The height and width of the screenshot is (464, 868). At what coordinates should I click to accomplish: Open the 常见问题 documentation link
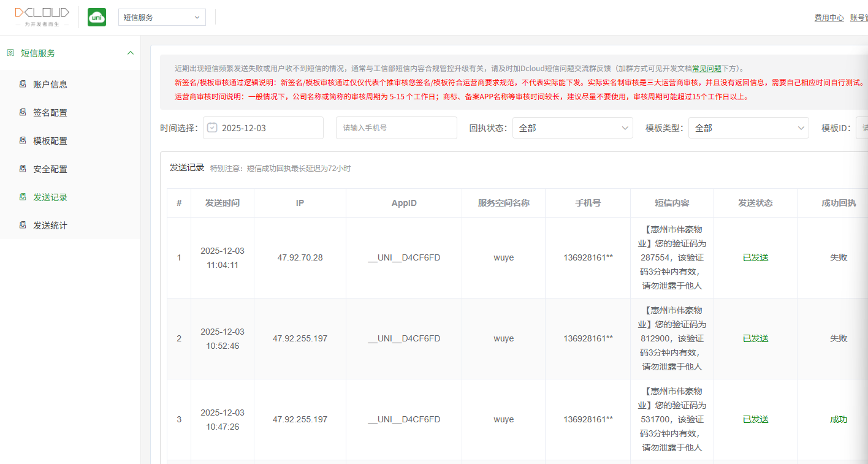(x=706, y=69)
